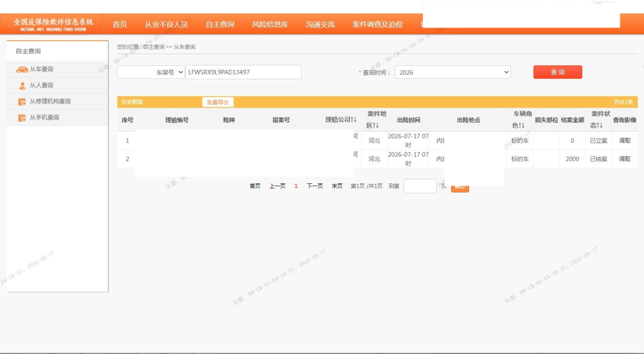Click the 出险时间 column header
Screen dimensions: 644x354
(x=408, y=120)
